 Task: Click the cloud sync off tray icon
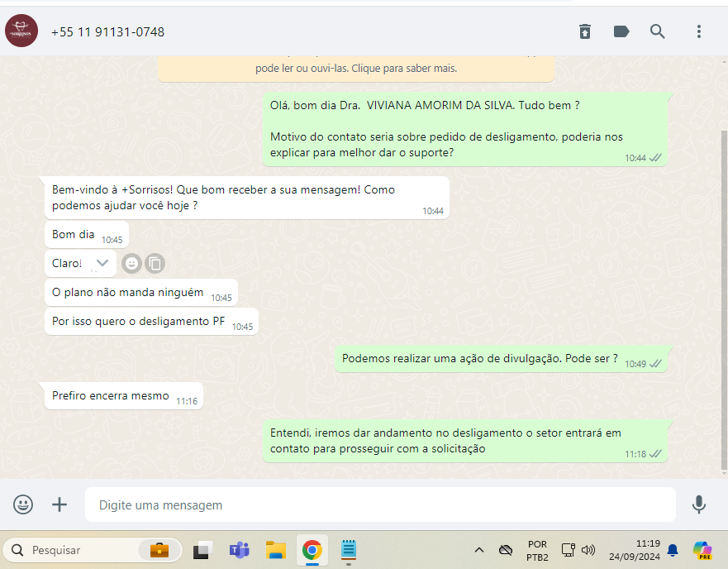(505, 551)
